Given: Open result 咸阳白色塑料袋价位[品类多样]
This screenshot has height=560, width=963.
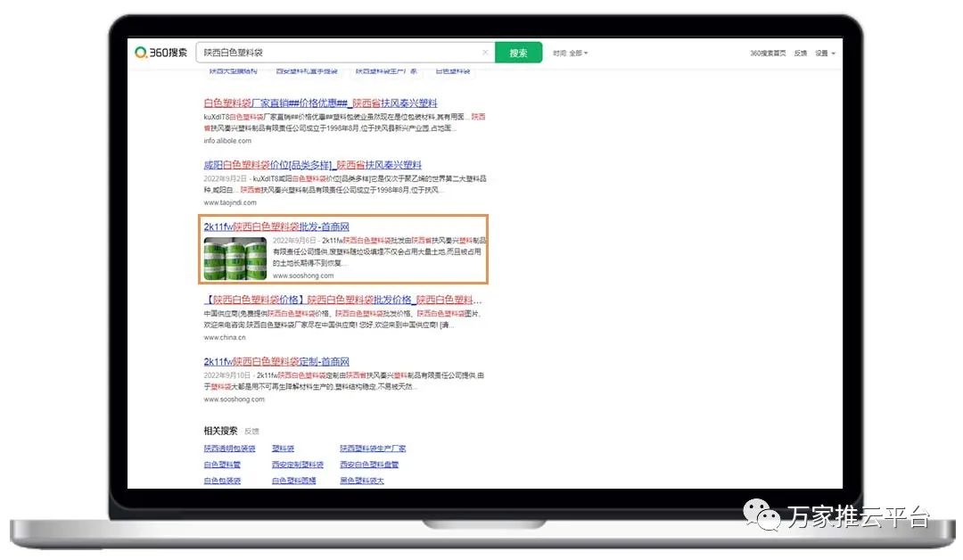Looking at the screenshot, I should pos(312,165).
